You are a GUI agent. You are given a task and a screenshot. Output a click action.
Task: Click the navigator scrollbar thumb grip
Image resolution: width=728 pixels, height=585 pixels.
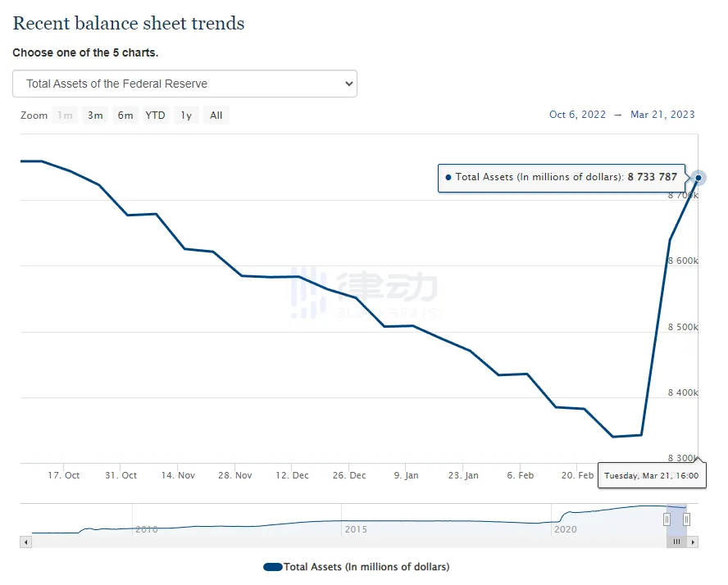point(676,542)
